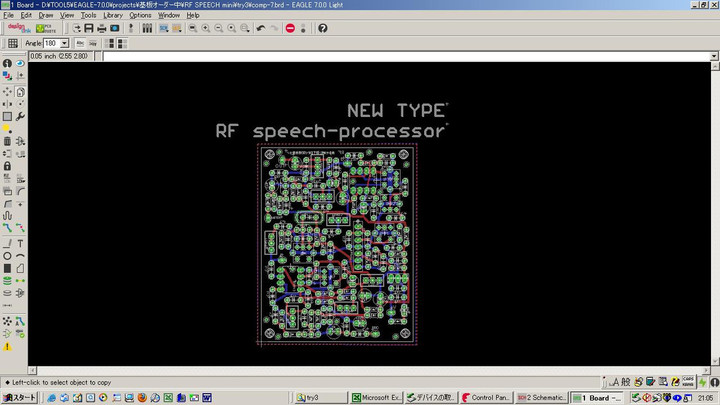Toggle the Show layers eye tool
Screen dimensions: 720x405
pyautogui.click(x=21, y=63)
